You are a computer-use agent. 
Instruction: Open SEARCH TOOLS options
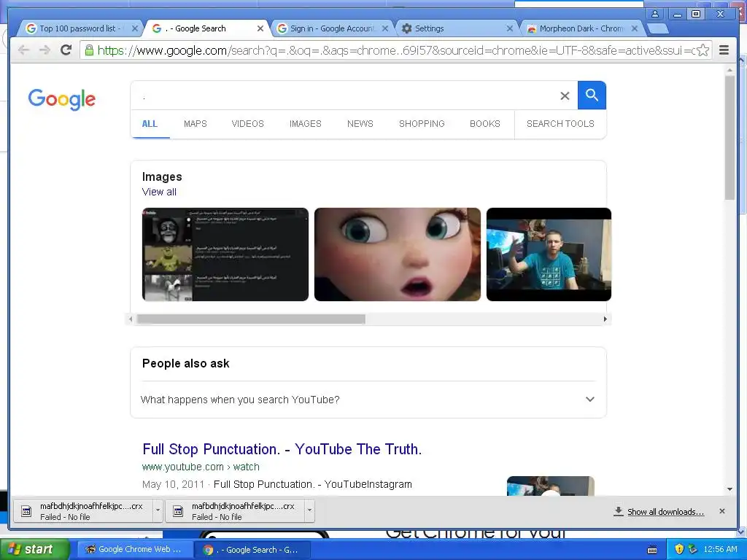click(x=560, y=124)
